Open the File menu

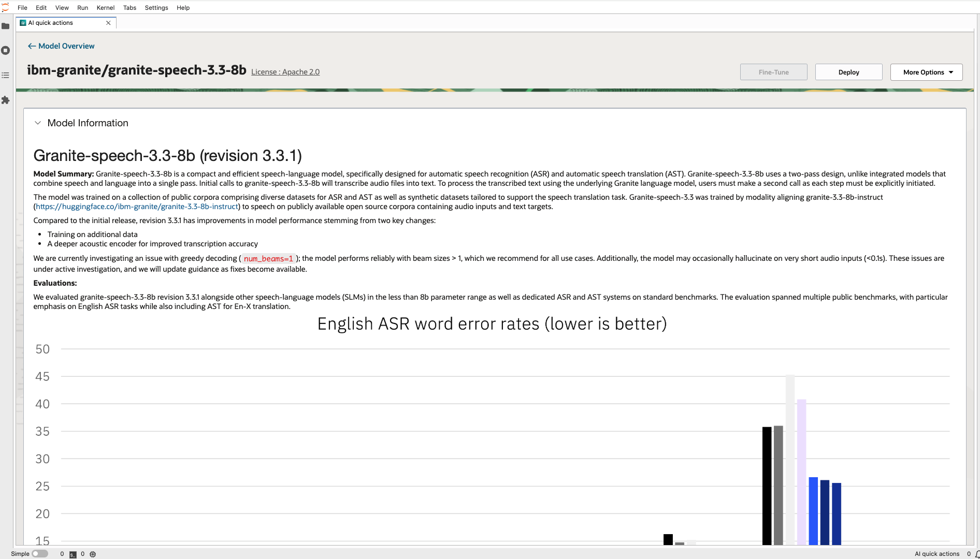click(22, 8)
